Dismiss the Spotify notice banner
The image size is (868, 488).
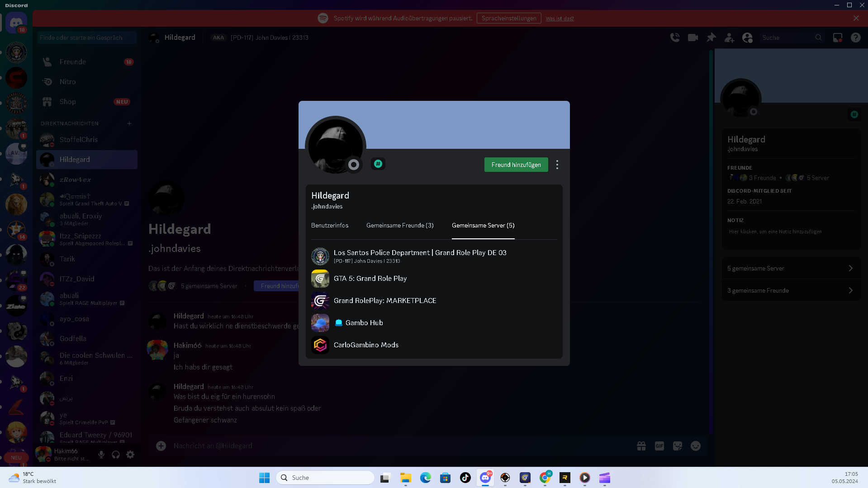coord(856,18)
